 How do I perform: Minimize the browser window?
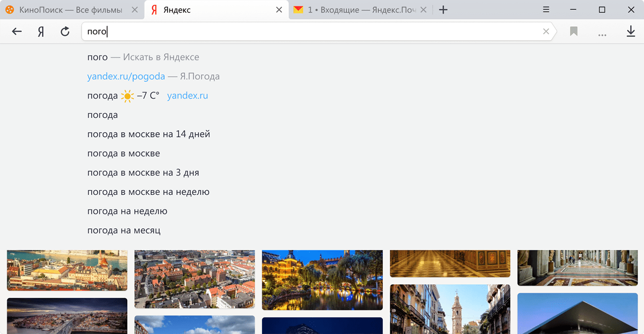(x=573, y=10)
